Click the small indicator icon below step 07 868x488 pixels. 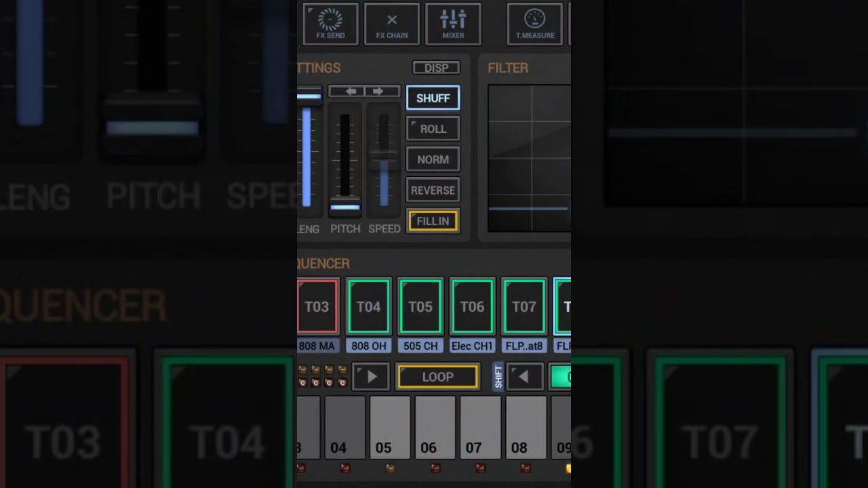[x=480, y=468]
